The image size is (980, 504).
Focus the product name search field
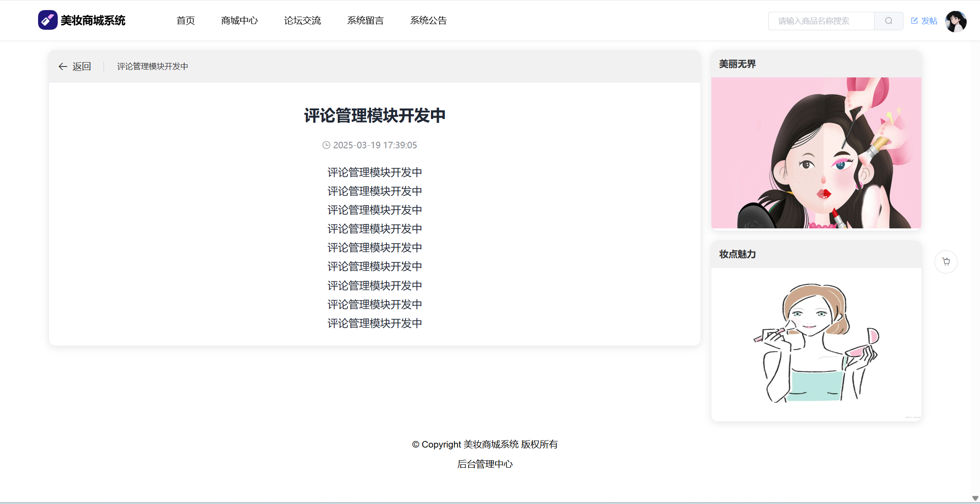point(821,21)
